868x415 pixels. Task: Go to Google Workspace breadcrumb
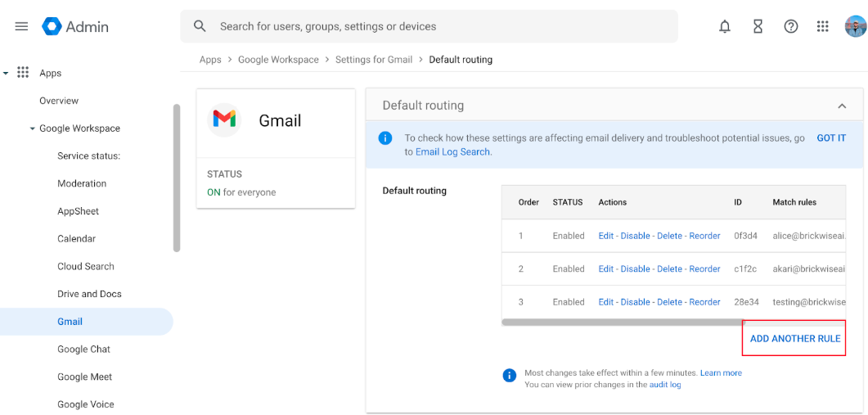pos(278,59)
